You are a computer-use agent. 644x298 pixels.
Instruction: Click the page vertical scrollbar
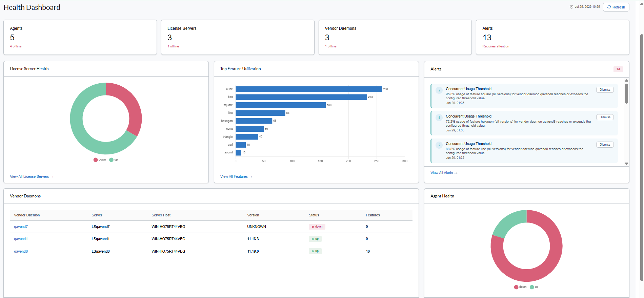pos(641,157)
